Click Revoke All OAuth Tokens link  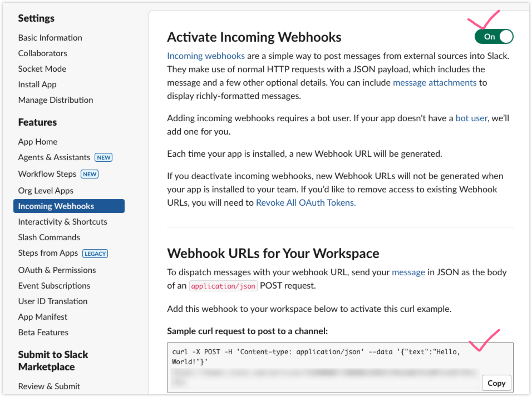coord(306,203)
